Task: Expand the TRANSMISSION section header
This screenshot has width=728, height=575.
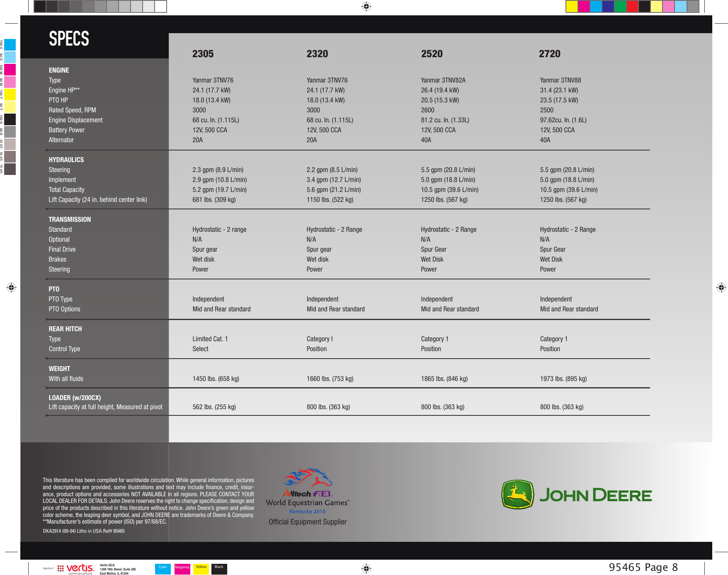Action: (x=70, y=219)
